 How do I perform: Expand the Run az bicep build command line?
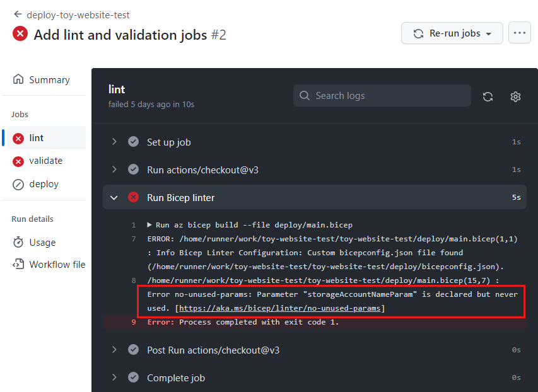(149, 225)
